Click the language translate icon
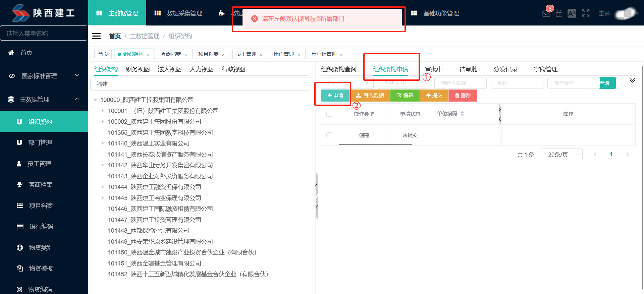The height and width of the screenshot is (294, 644). point(572,13)
